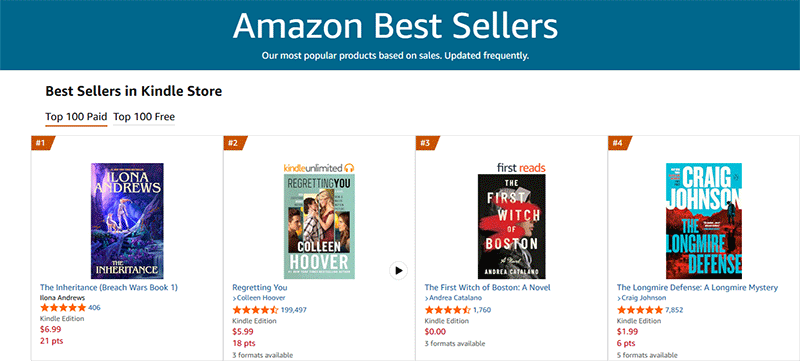
Task: Open author page for Colleen Hoover
Action: (259, 298)
